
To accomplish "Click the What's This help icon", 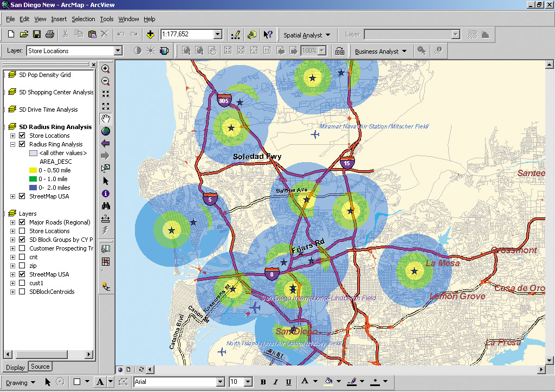I will 268,35.
